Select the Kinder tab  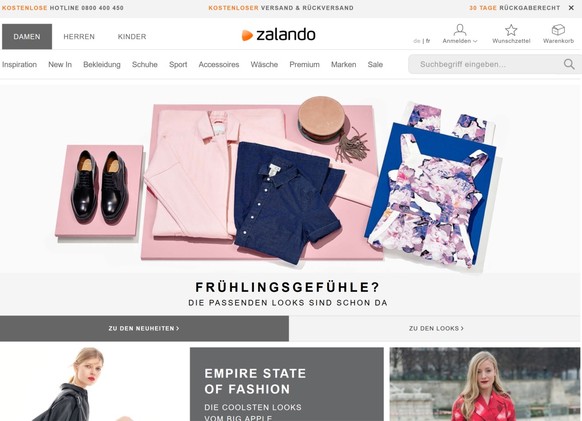point(132,36)
